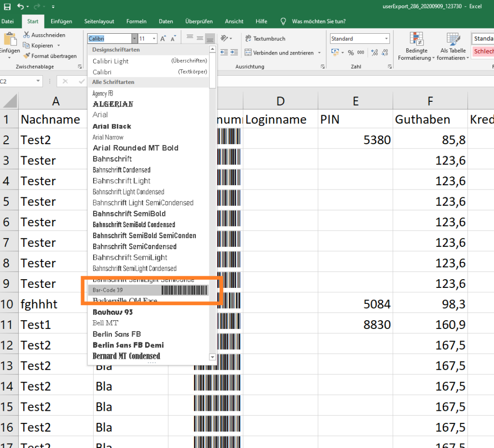Choose Algerian font from list
494x448 pixels.
[149, 104]
